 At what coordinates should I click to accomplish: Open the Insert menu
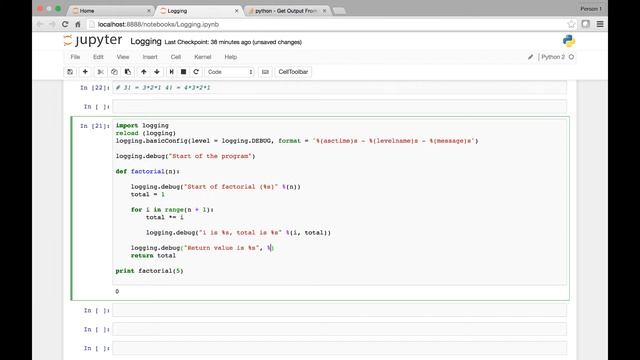[x=150, y=57]
